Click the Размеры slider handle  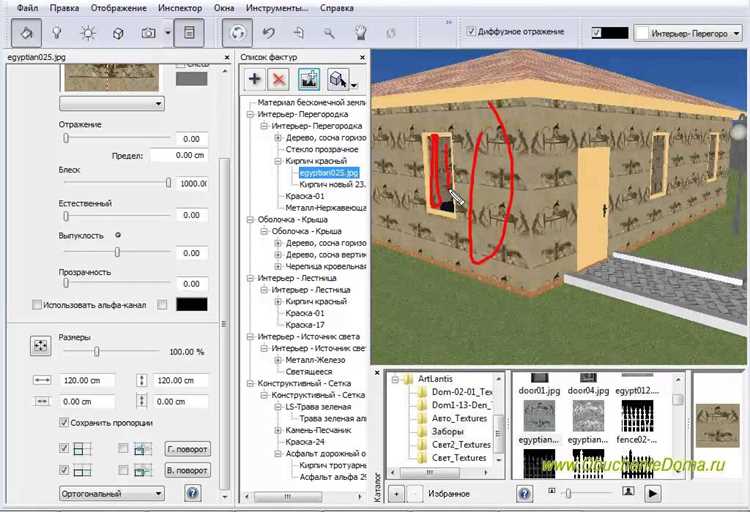pos(97,352)
